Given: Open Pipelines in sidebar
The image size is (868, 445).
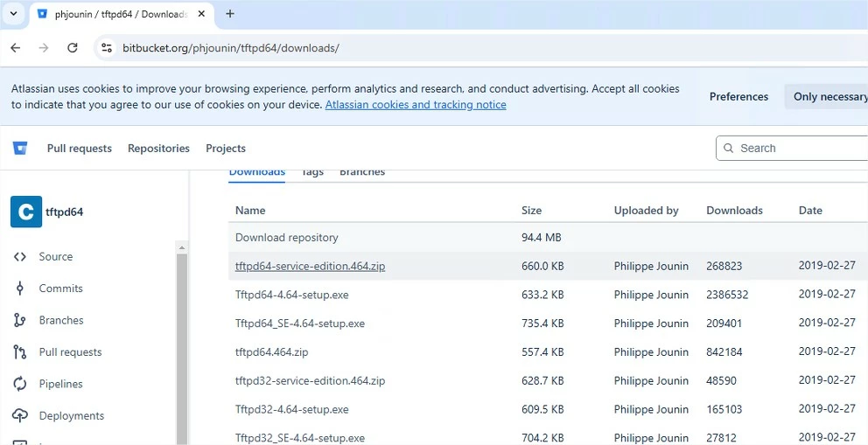Looking at the screenshot, I should 61,384.
